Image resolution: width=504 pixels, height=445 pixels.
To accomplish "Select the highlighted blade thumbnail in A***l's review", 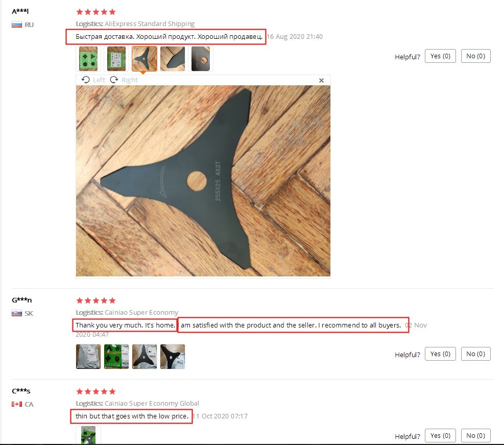I will tap(145, 59).
